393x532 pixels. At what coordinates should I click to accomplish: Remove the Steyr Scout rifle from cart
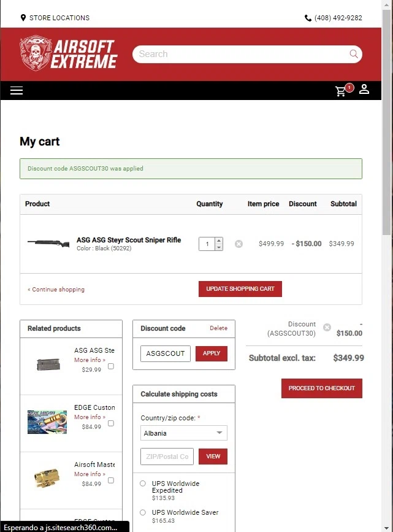[238, 244]
